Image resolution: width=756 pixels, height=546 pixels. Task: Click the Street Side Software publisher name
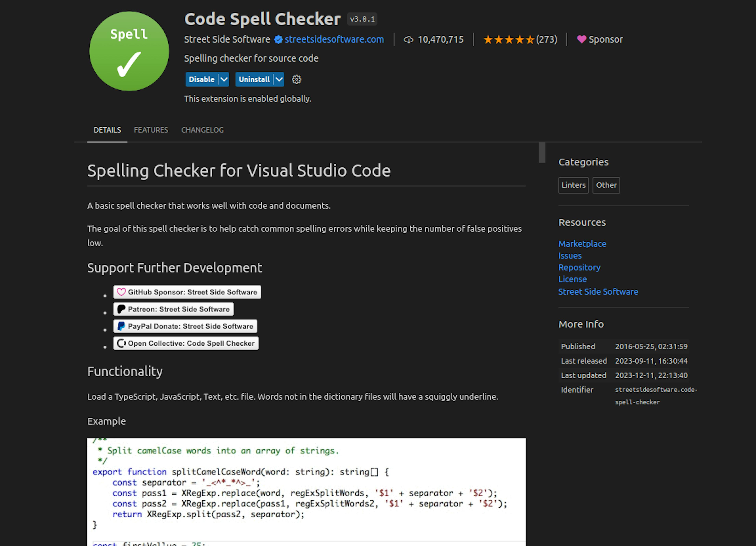point(227,39)
